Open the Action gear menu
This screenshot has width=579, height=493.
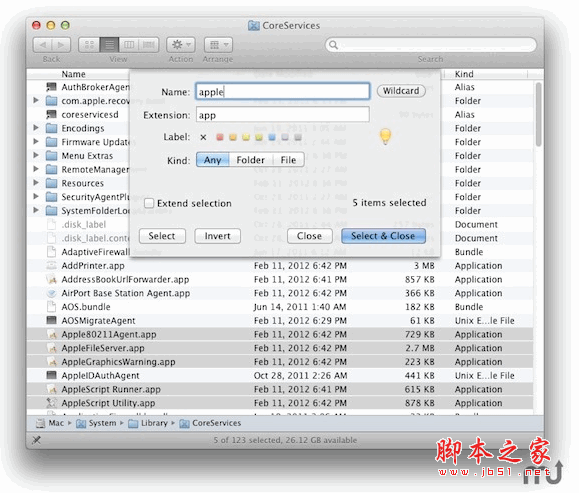181,45
